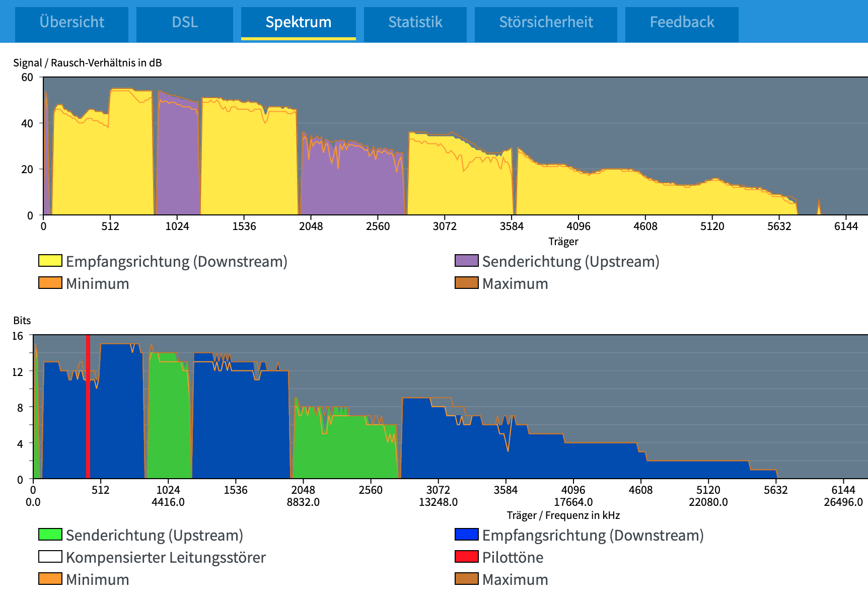
Task: Click carrier 3072 label on SNR chart axis
Action: [445, 226]
